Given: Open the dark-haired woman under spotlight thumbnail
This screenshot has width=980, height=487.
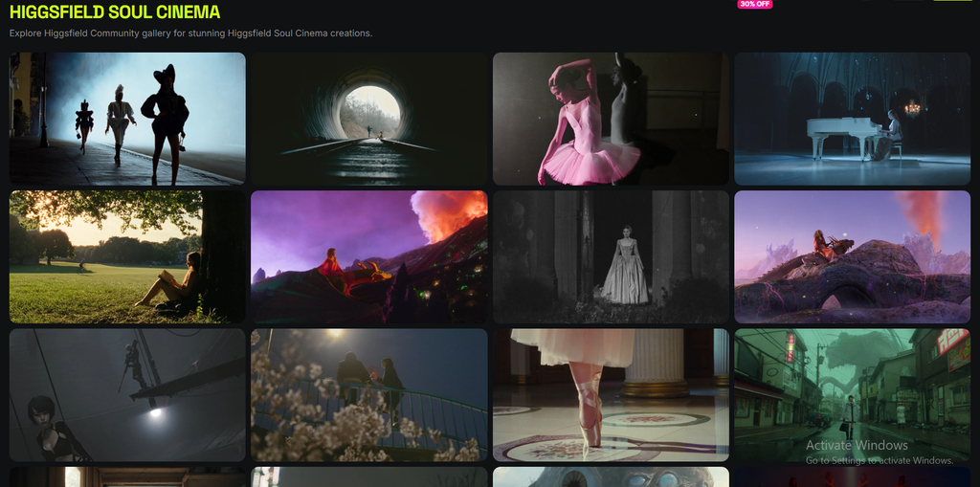Looking at the screenshot, I should 127,395.
